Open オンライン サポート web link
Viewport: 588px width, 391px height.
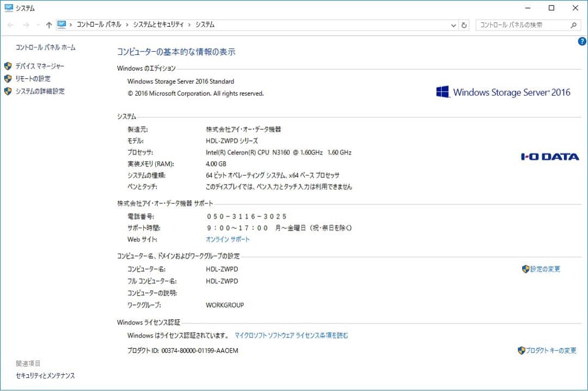(x=228, y=239)
